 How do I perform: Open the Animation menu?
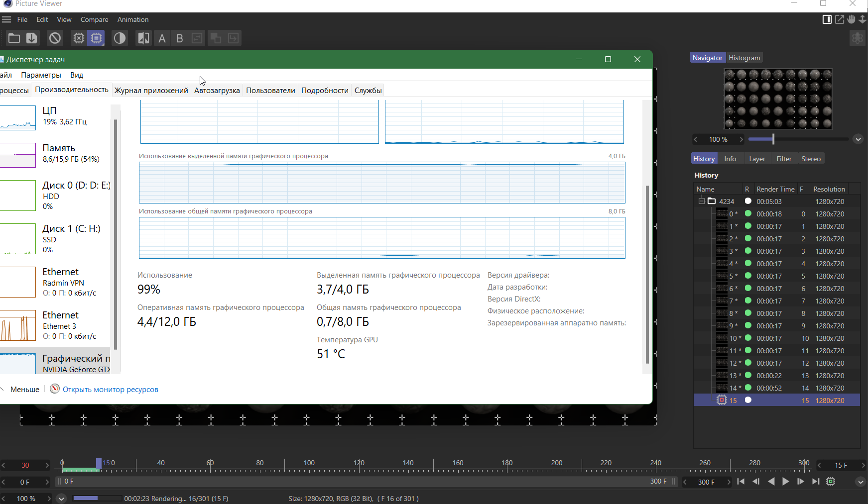pos(132,19)
